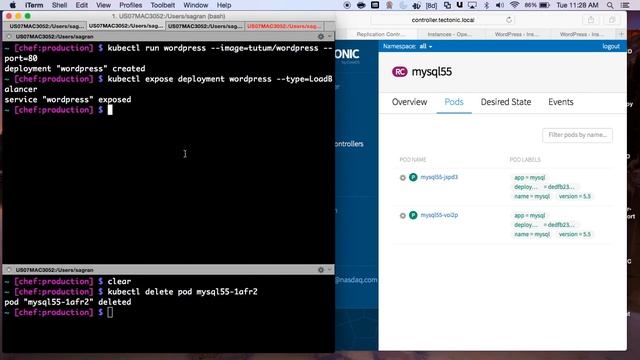Open the Pods tab

[454, 102]
